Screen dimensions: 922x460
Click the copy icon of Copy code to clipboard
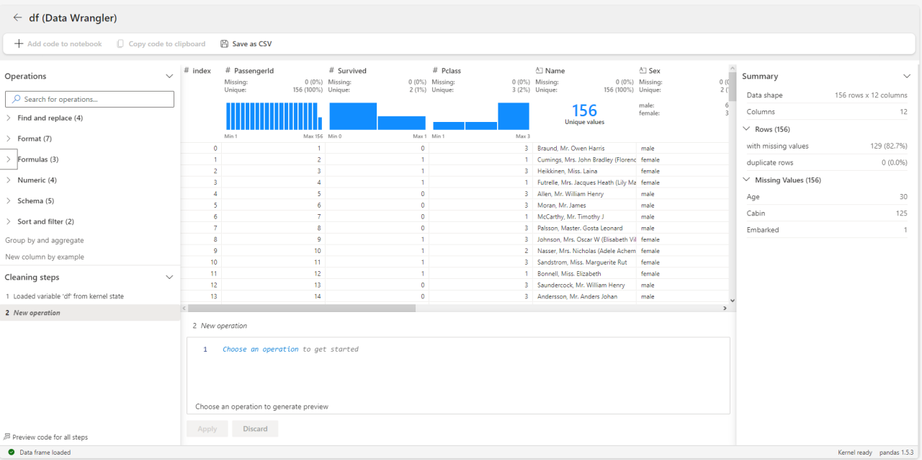[121, 44]
